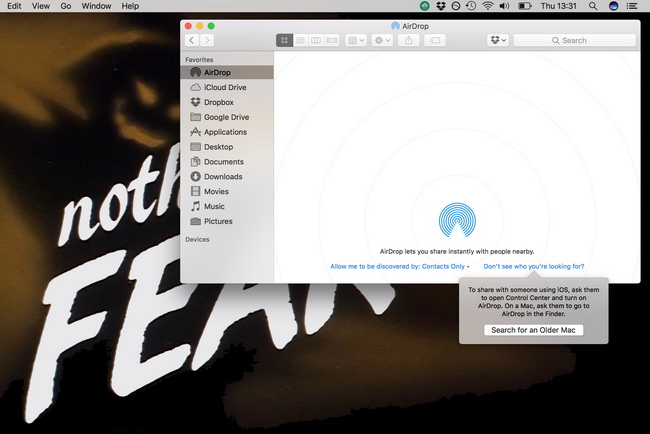Click the Finder back arrow button
The width and height of the screenshot is (650, 434).
(x=192, y=40)
